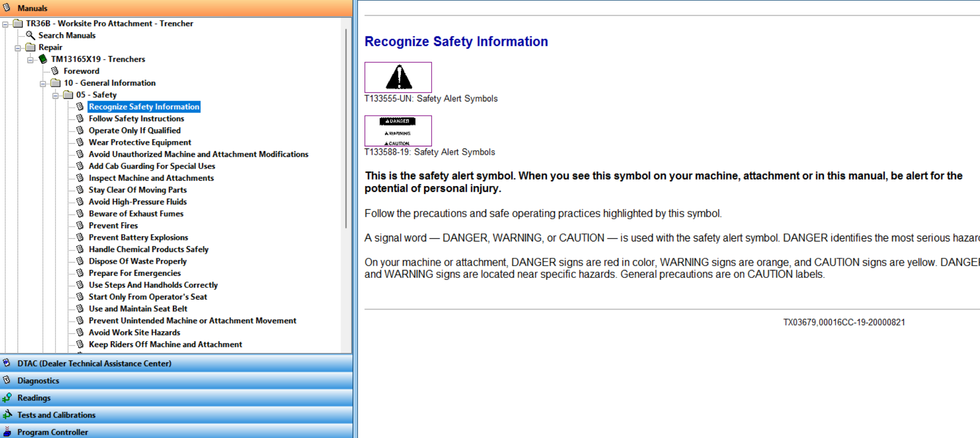The width and height of the screenshot is (980, 438).
Task: Collapse the Repair folder node
Action: [x=18, y=48]
